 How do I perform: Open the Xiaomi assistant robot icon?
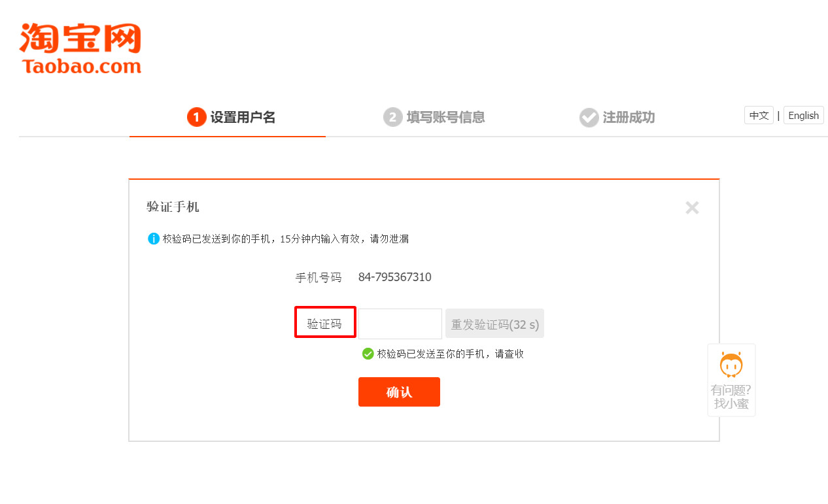pos(731,365)
